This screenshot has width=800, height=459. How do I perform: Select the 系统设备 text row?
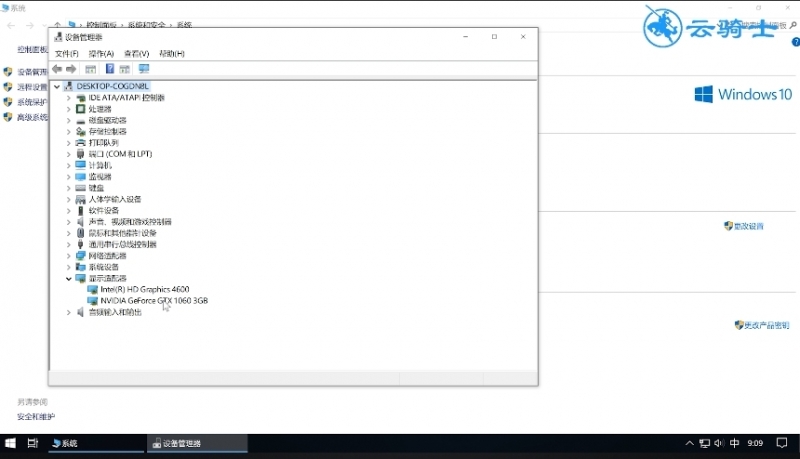click(x=104, y=267)
